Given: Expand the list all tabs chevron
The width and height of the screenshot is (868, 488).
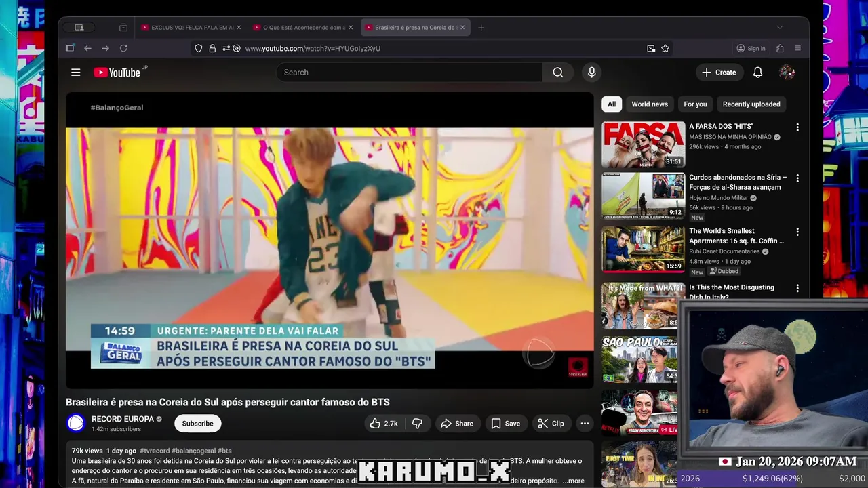Looking at the screenshot, I should (779, 28).
